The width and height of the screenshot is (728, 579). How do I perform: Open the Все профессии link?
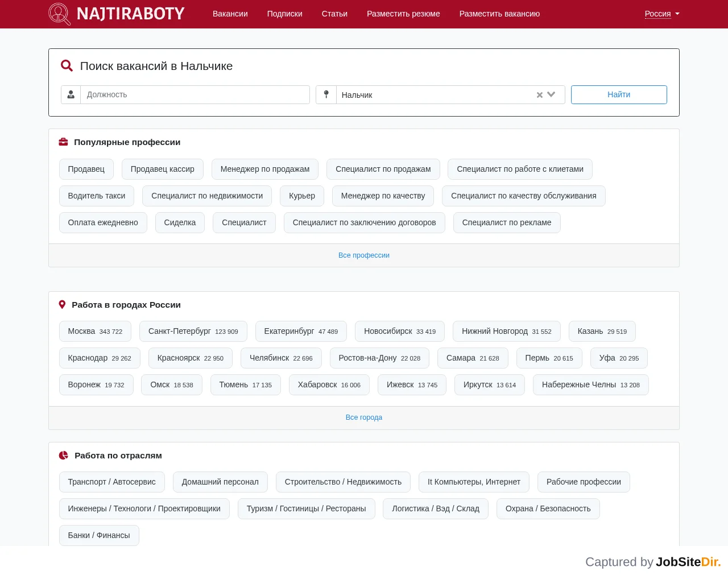point(364,255)
